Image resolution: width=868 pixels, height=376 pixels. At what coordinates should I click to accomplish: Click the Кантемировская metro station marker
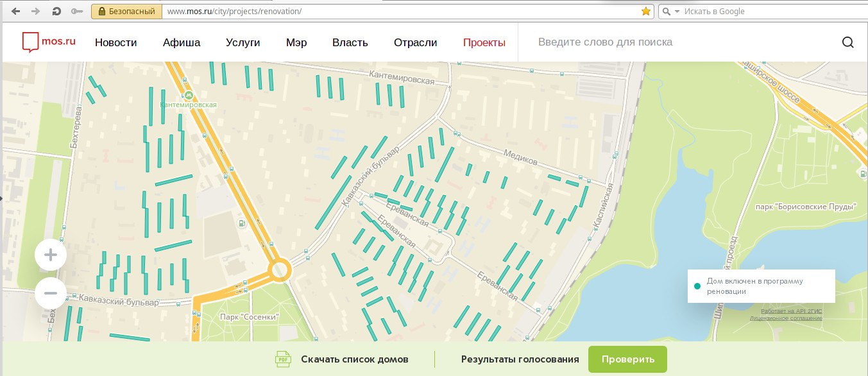click(188, 96)
